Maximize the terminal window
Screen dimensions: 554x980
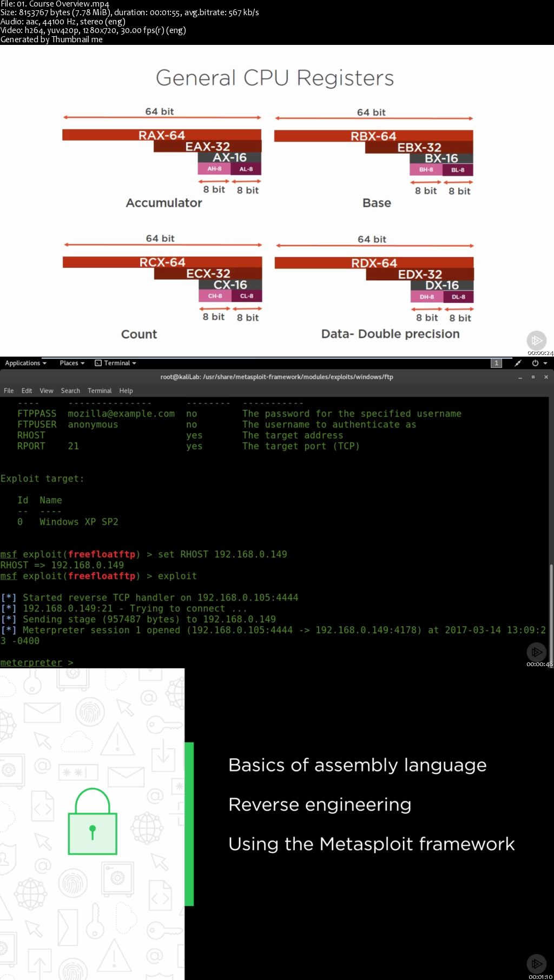tap(533, 377)
